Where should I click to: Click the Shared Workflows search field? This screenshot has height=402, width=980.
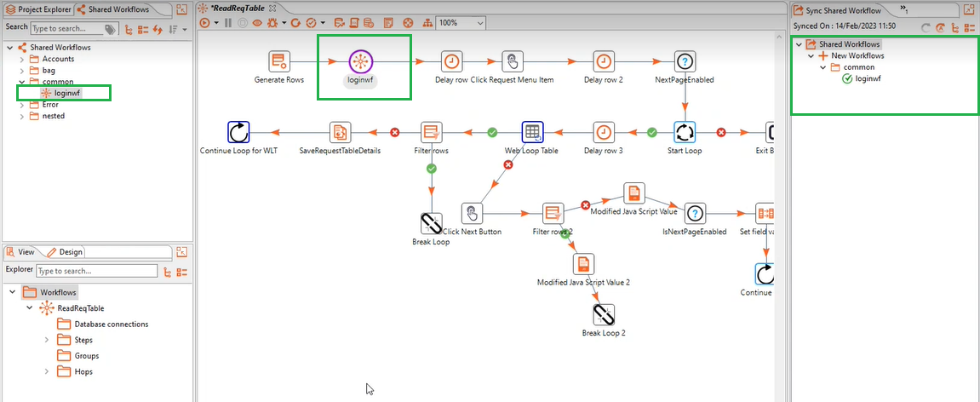pyautogui.click(x=66, y=28)
